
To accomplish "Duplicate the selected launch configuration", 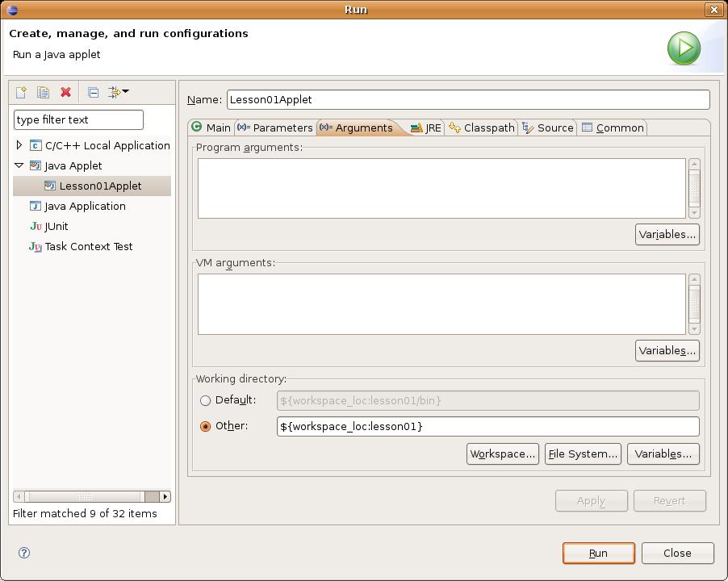I will tap(43, 92).
